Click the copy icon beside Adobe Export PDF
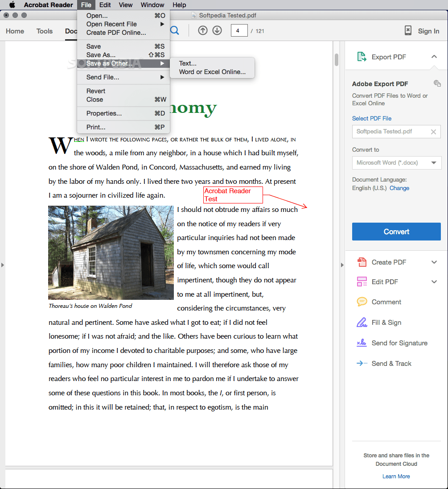The width and height of the screenshot is (448, 489). click(437, 83)
